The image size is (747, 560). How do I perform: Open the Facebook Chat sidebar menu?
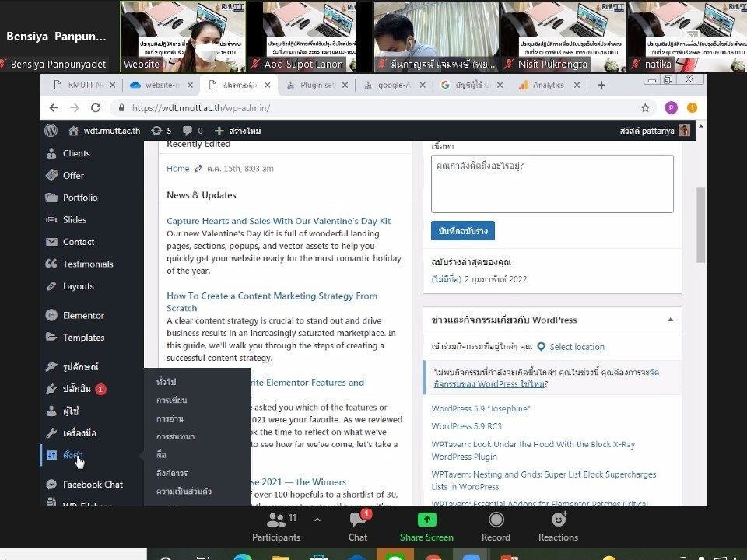(x=93, y=485)
